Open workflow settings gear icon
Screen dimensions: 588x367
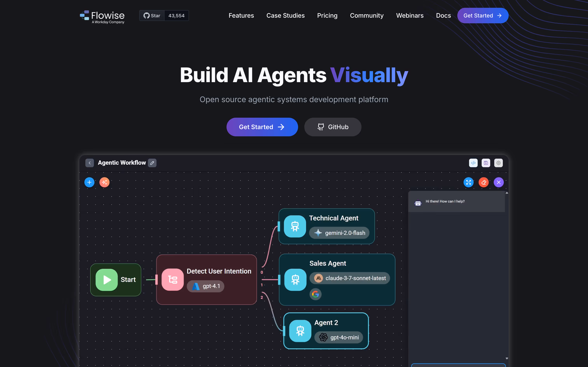click(498, 163)
